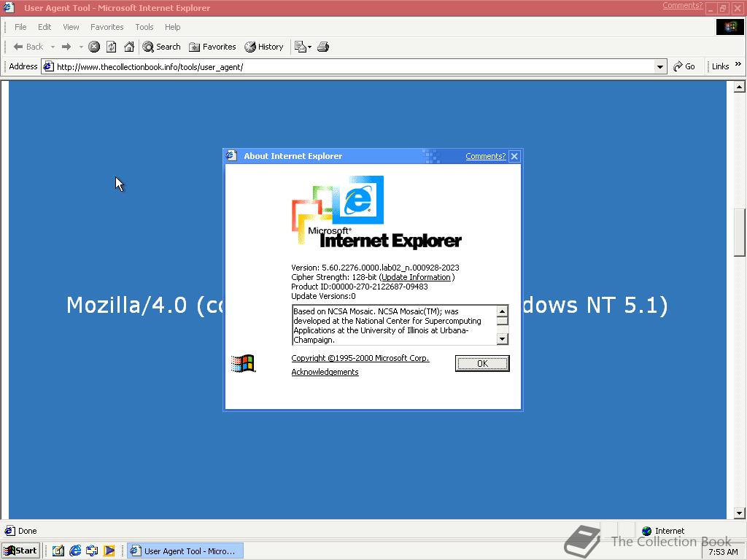Open the Forward history dropdown arrow
The height and width of the screenshot is (560, 747).
pos(81,47)
